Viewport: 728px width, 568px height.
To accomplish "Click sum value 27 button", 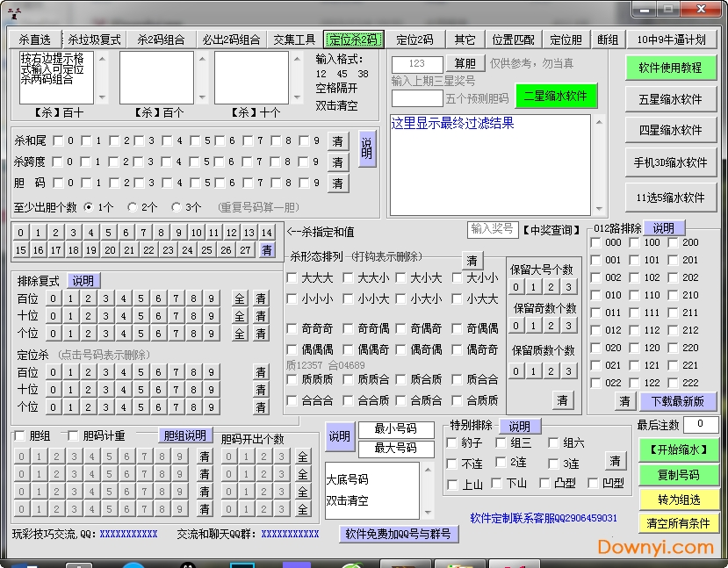I will pyautogui.click(x=245, y=250).
